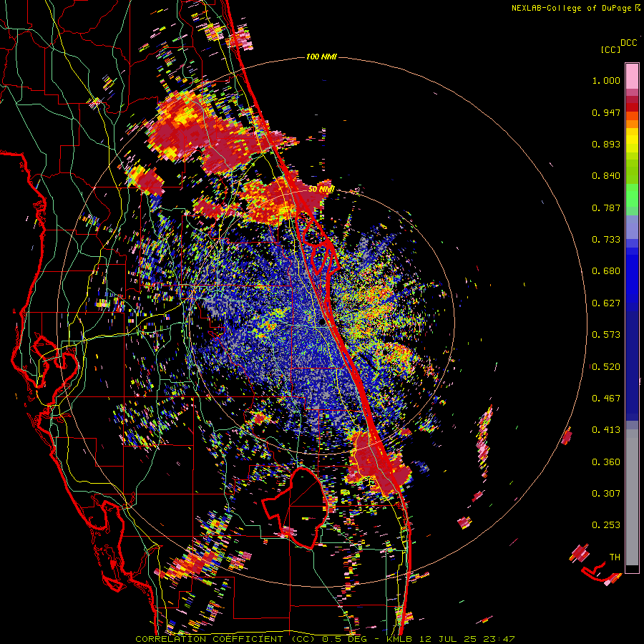
Task: Click the TH threshold label
Action: 615,557
